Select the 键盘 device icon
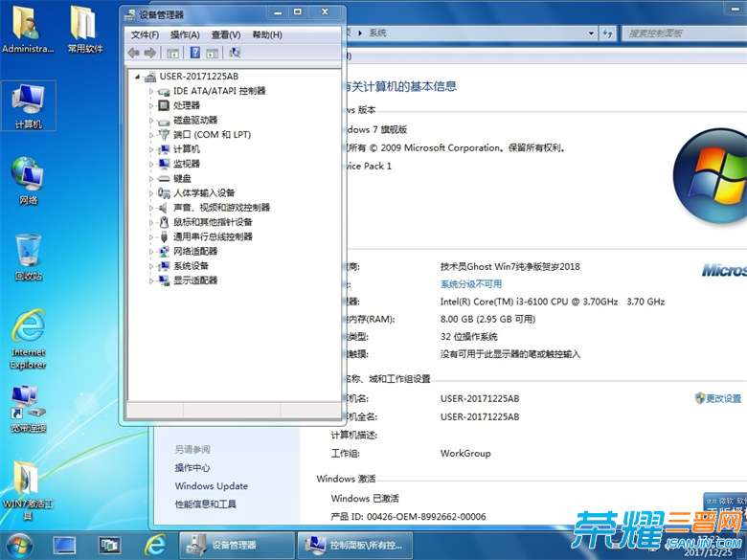747x560 pixels. (164, 179)
